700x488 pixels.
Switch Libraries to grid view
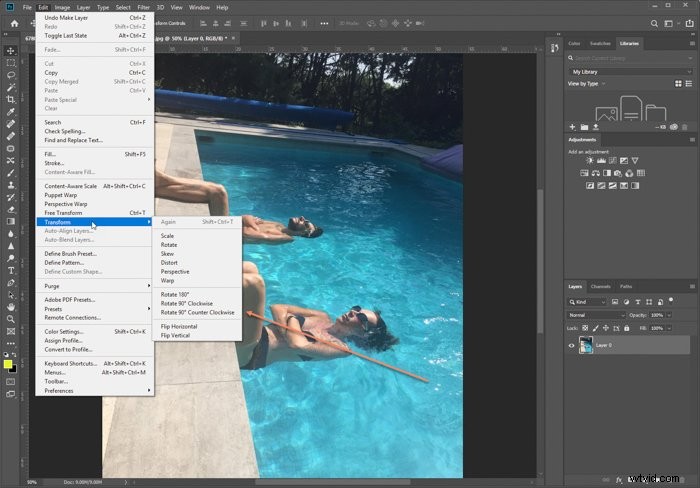(678, 83)
